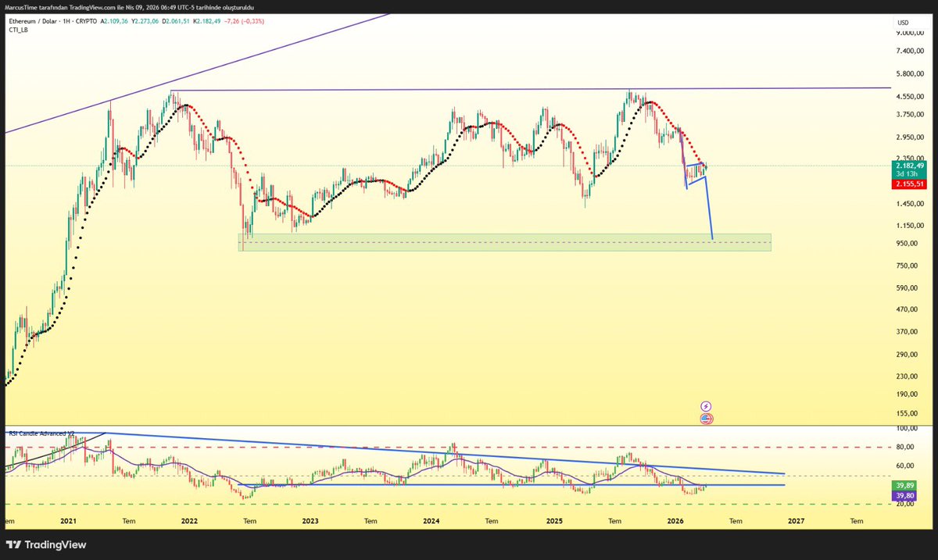Screen dimensions: 938x560
Task: Select the green support zone rectangle near 950
Action: (x=504, y=242)
